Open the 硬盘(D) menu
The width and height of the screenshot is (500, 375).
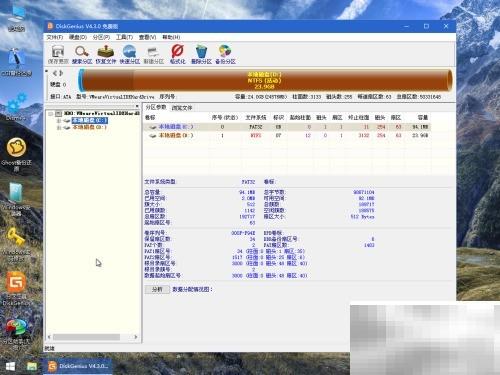click(x=78, y=37)
